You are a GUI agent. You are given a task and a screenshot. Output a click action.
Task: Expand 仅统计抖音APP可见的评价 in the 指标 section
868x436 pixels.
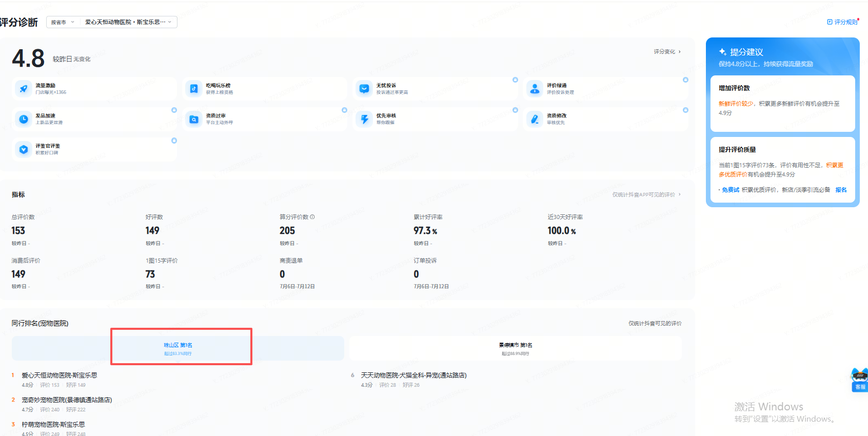(646, 194)
